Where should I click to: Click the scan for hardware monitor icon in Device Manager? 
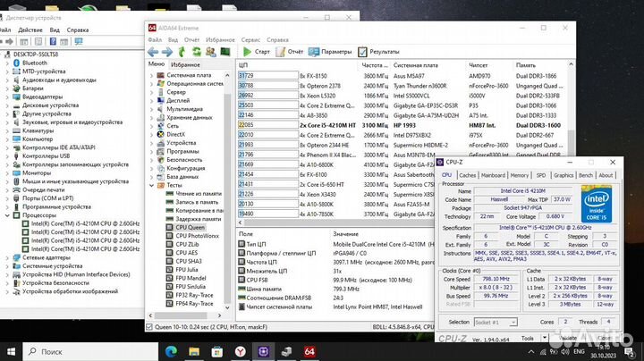(79, 41)
